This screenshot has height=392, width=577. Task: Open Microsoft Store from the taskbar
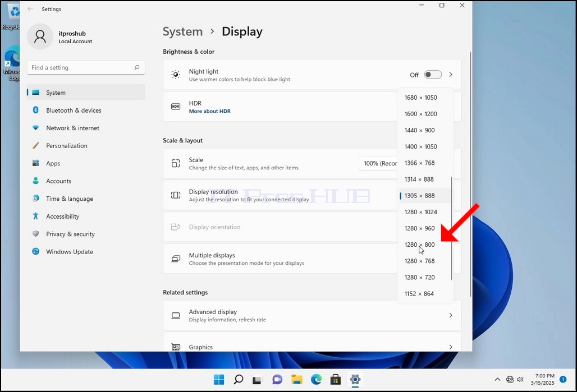pyautogui.click(x=336, y=380)
